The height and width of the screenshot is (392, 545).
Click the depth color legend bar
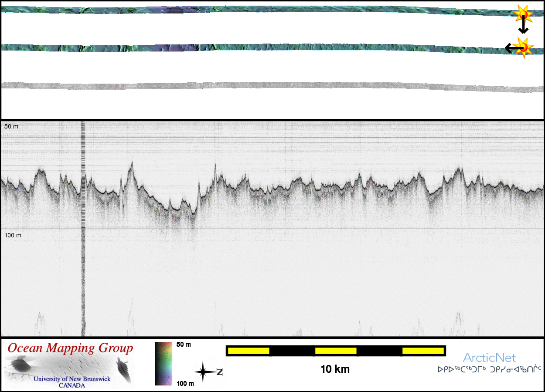click(x=163, y=364)
